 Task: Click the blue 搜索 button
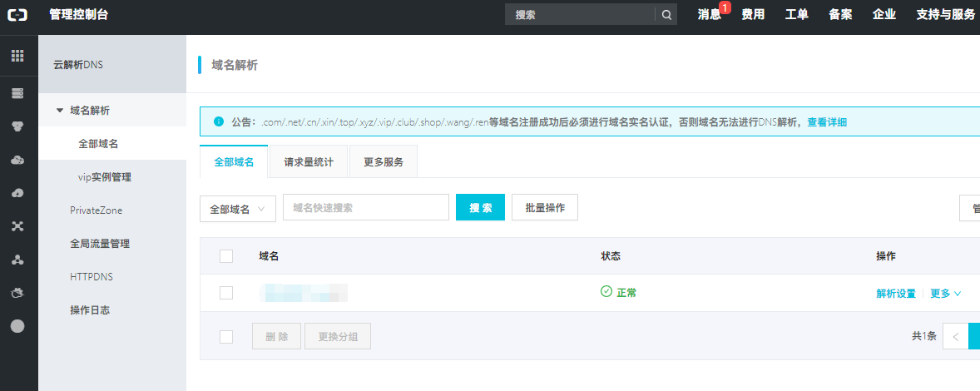[x=481, y=207]
